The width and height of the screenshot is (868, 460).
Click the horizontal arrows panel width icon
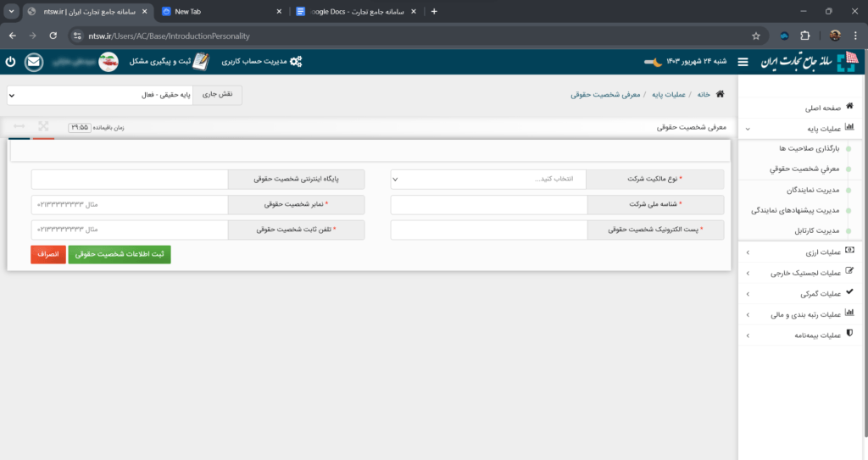(19, 126)
